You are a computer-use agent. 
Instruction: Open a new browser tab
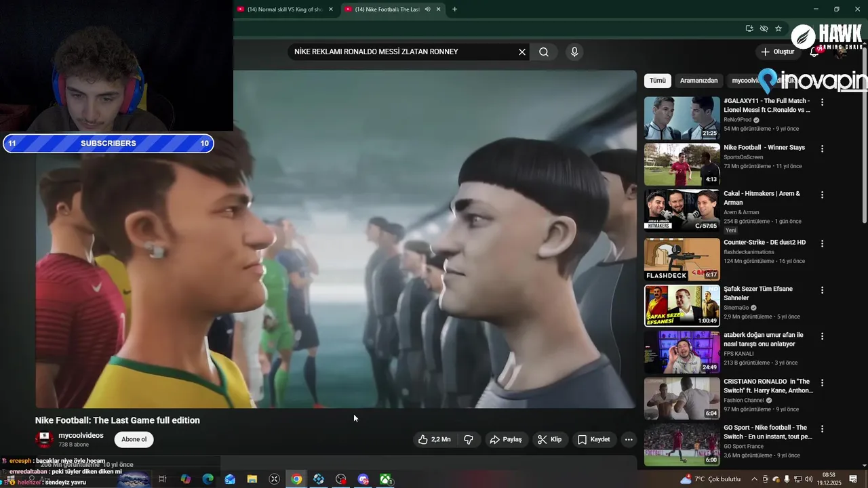click(x=454, y=9)
